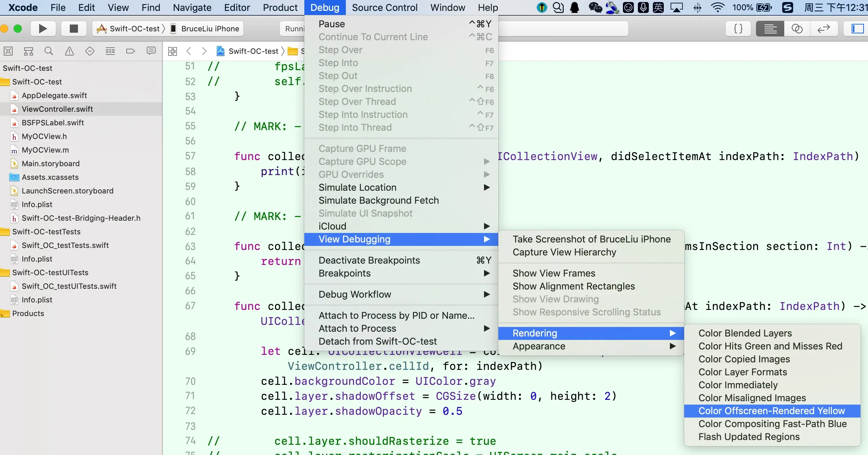Choose BruceLiu iPhone run destination

click(x=210, y=29)
